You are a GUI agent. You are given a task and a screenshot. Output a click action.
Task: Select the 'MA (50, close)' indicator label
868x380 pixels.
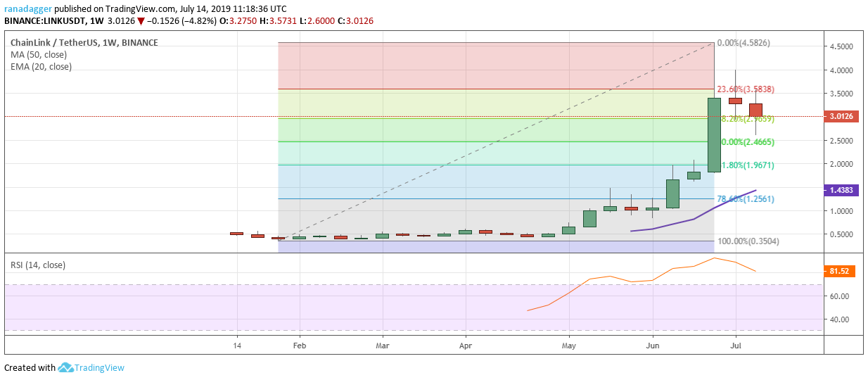tap(39, 55)
